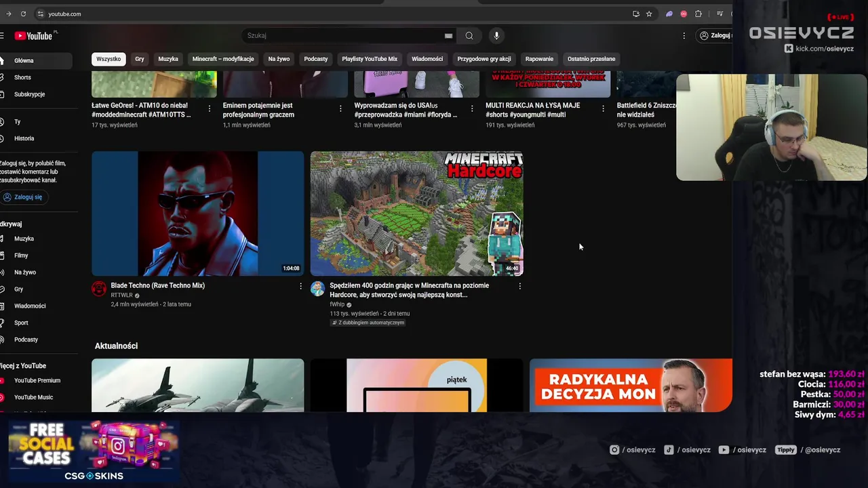868x488 pixels.
Task: Click the search magnifier button
Action: (x=469, y=35)
